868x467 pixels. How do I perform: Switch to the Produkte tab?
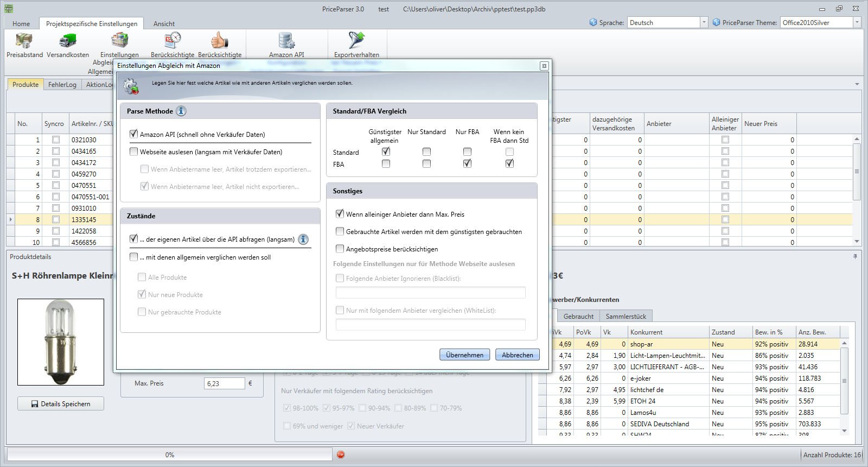pyautogui.click(x=25, y=84)
